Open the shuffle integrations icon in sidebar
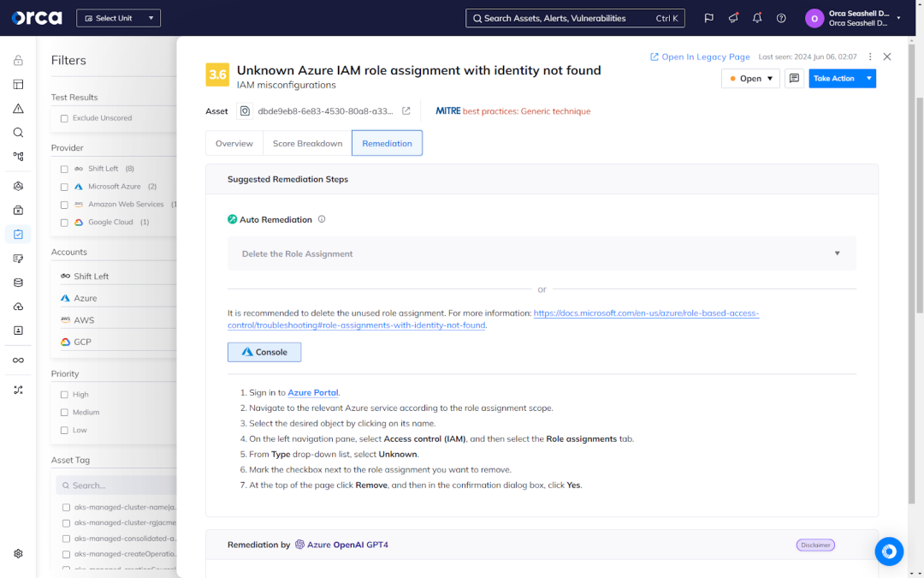This screenshot has width=924, height=578. coord(18,390)
